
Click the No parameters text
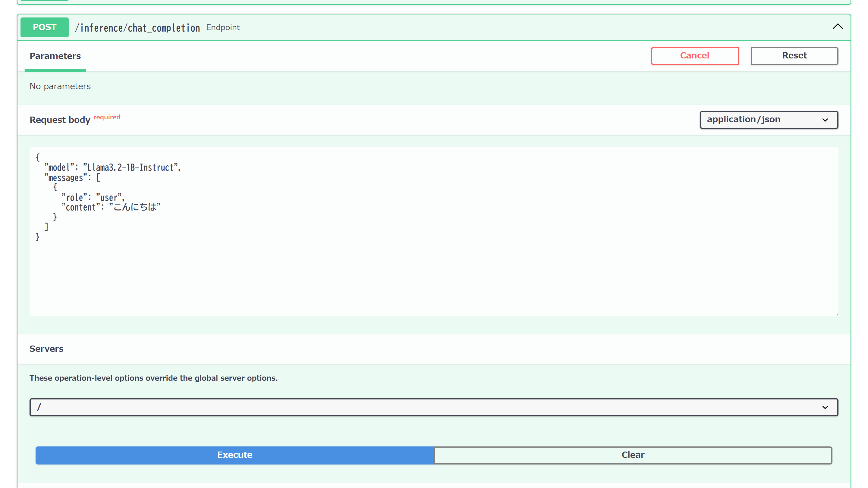60,86
